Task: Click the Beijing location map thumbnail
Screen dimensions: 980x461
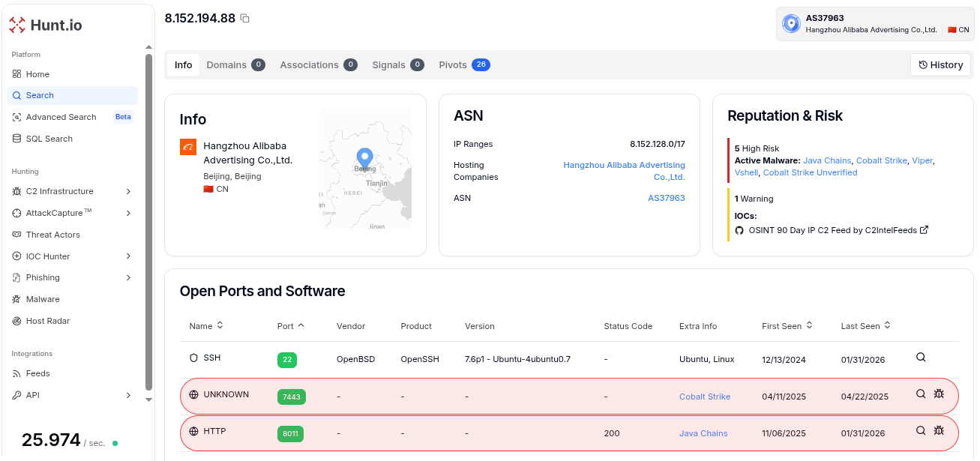Action: (364, 169)
